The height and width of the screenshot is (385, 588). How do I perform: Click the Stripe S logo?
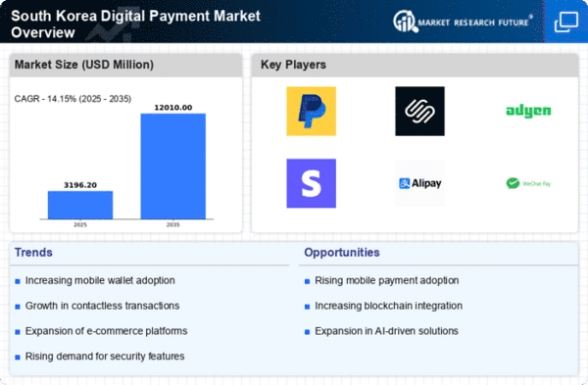tap(312, 183)
